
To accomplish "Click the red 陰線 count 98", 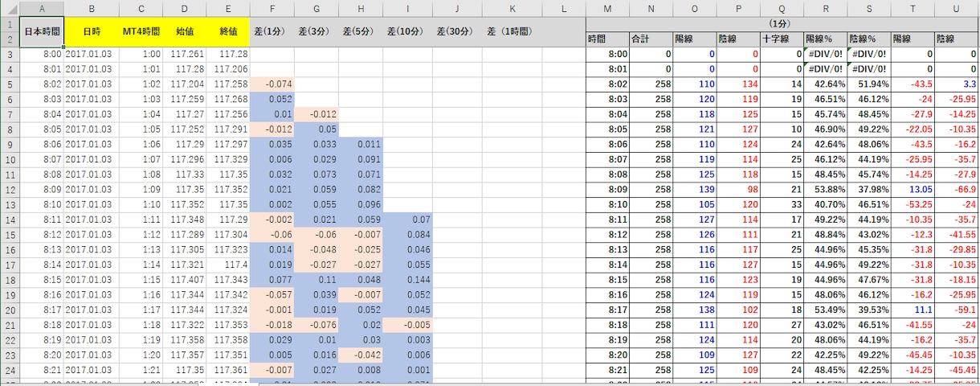I will 738,190.
